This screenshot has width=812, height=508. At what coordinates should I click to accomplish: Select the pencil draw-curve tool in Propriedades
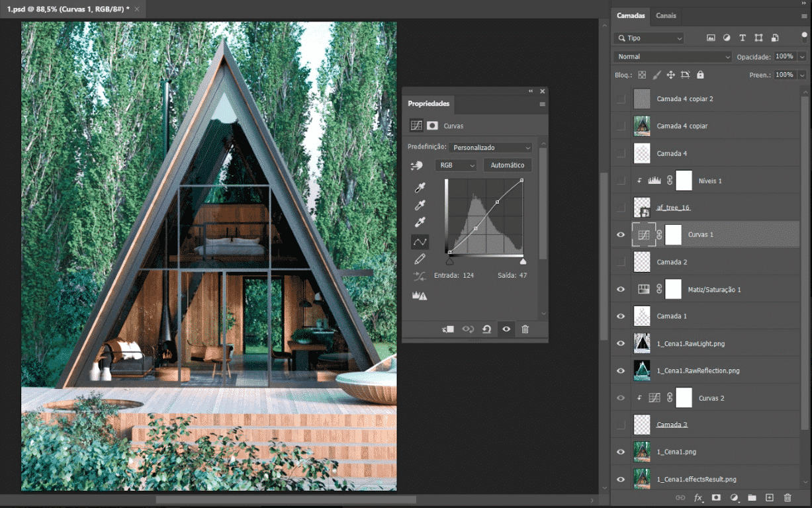[420, 259]
